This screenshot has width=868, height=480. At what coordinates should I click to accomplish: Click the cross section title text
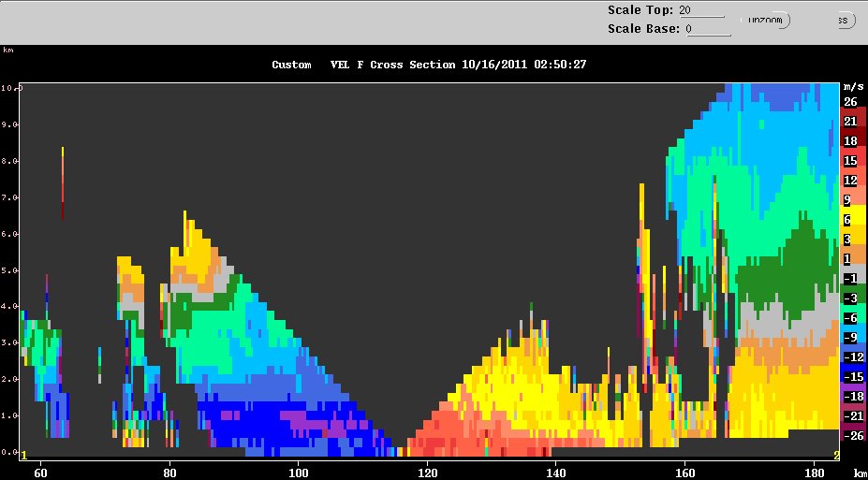(x=429, y=65)
